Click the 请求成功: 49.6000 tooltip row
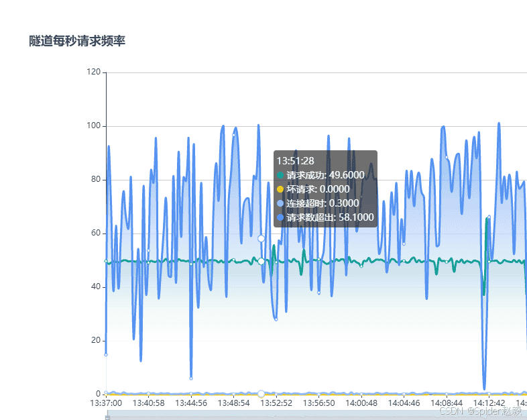The image size is (527, 420). click(325, 175)
